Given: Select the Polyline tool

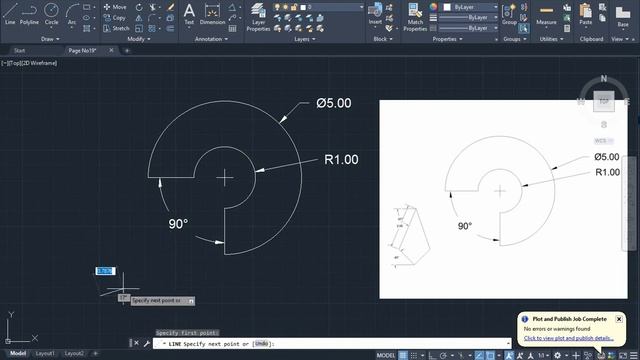Looking at the screenshot, I should (29, 14).
